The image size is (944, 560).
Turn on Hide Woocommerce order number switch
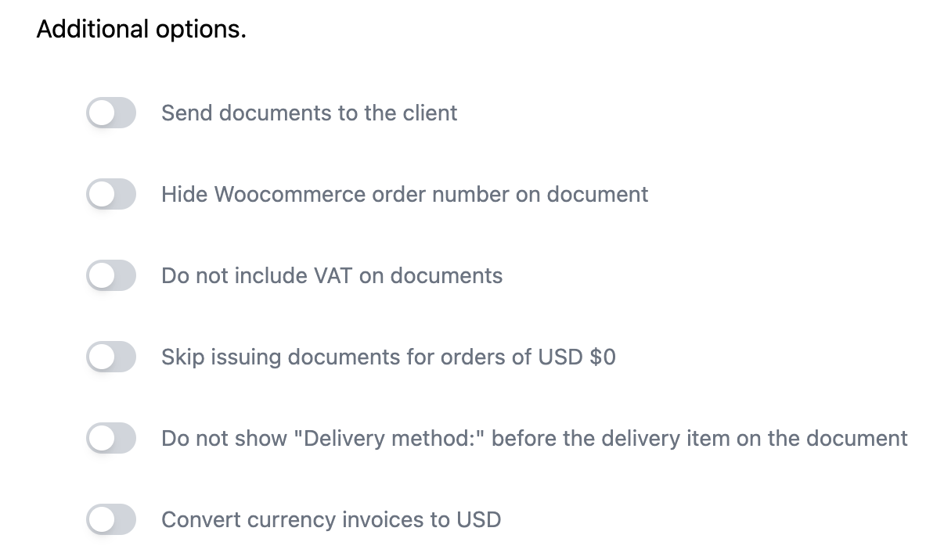111,194
